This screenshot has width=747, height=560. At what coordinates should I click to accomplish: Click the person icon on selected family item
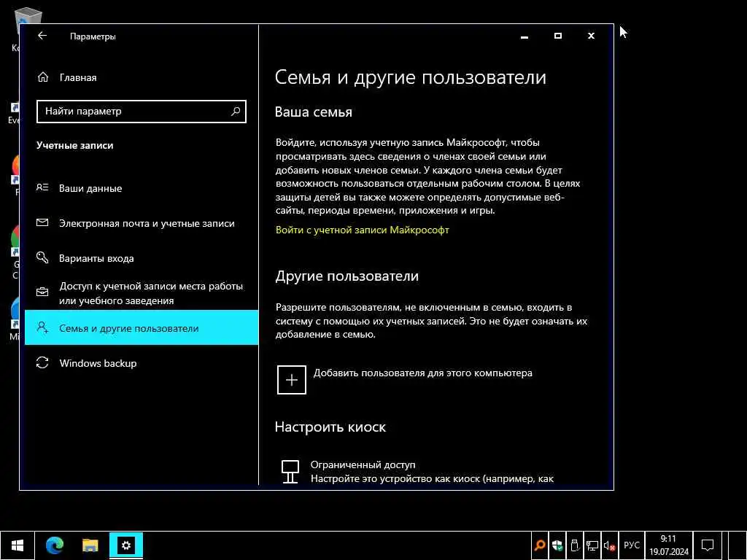[x=42, y=327]
